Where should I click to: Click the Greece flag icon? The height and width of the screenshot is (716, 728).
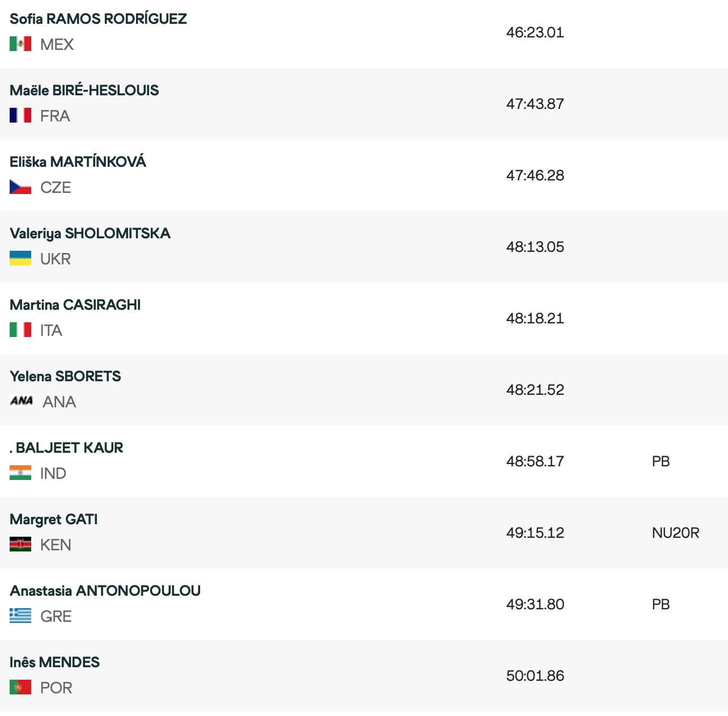(20, 616)
